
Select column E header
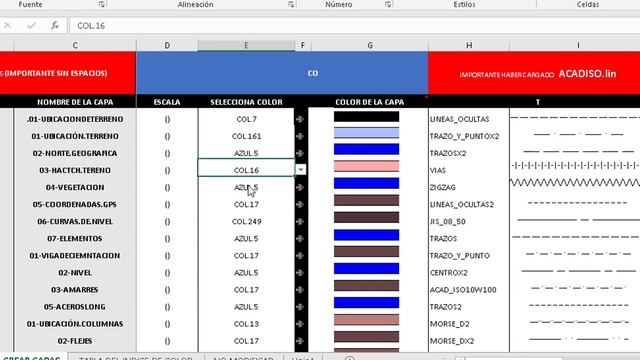click(x=246, y=45)
